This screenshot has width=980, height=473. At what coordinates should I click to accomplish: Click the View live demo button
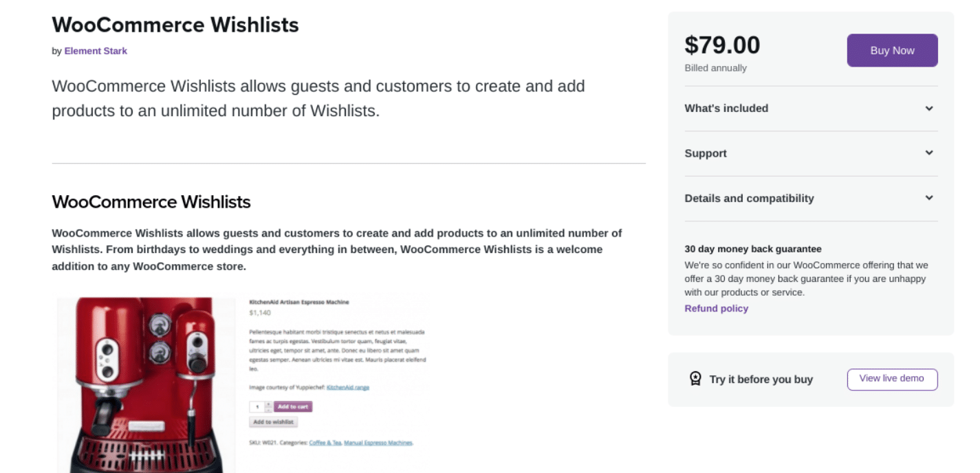(892, 379)
